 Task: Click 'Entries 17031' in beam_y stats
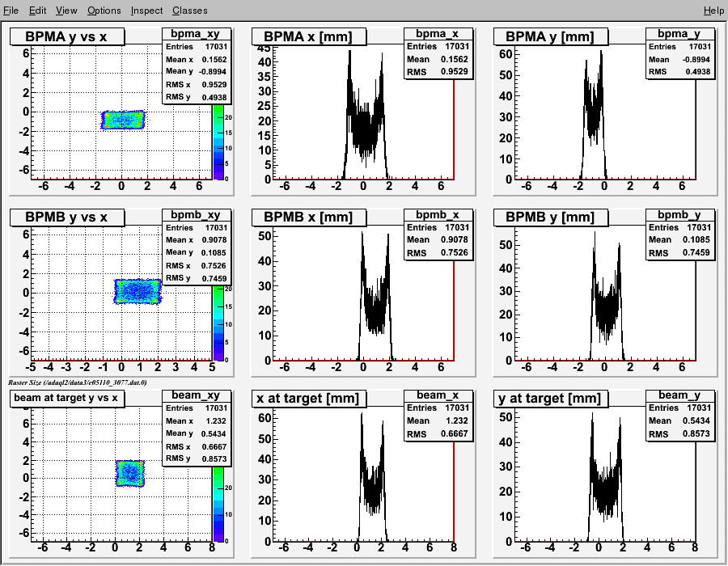pos(679,408)
